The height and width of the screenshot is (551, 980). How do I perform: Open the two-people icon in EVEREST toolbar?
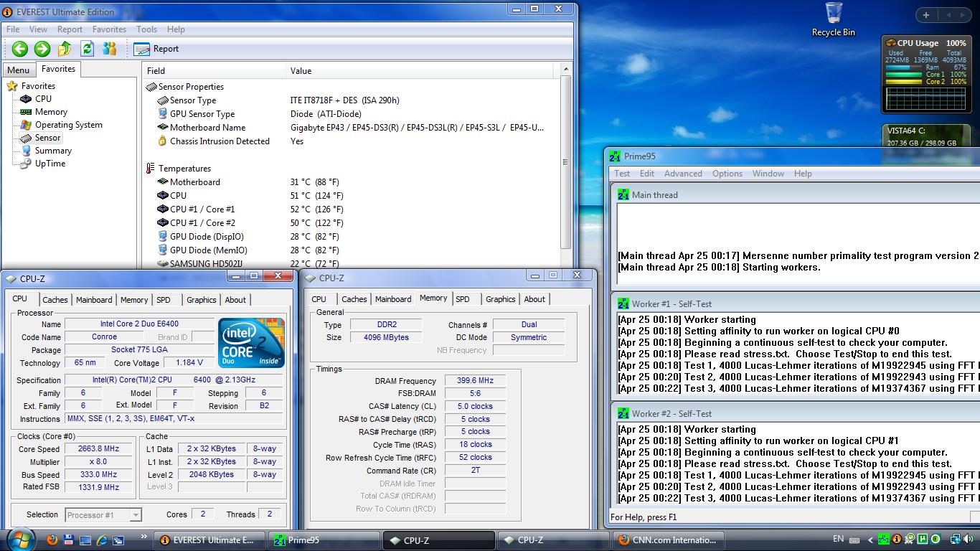(x=110, y=49)
